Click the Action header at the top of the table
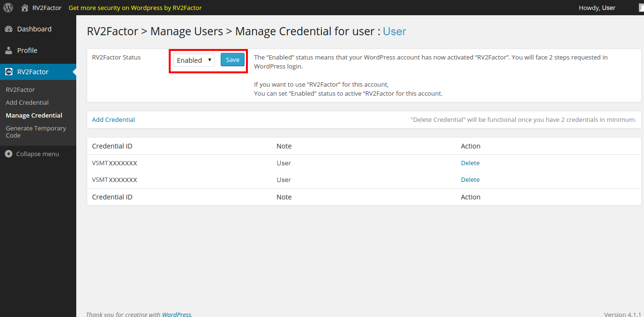644x317 pixels. 470,146
